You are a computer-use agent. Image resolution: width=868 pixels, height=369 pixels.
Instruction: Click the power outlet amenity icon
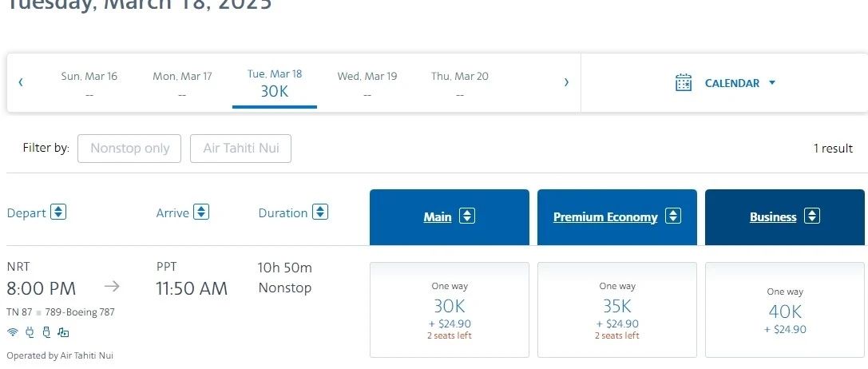click(x=30, y=332)
